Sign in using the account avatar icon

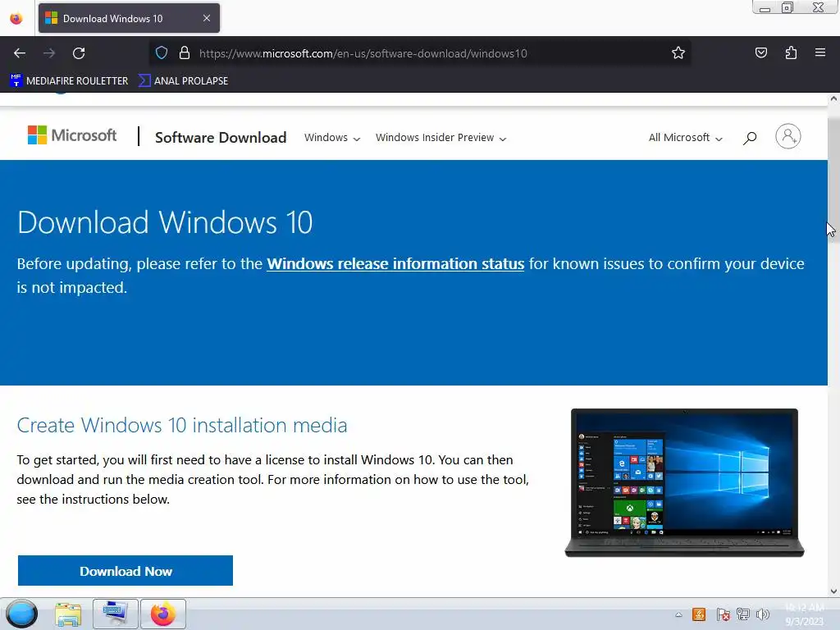[788, 137]
